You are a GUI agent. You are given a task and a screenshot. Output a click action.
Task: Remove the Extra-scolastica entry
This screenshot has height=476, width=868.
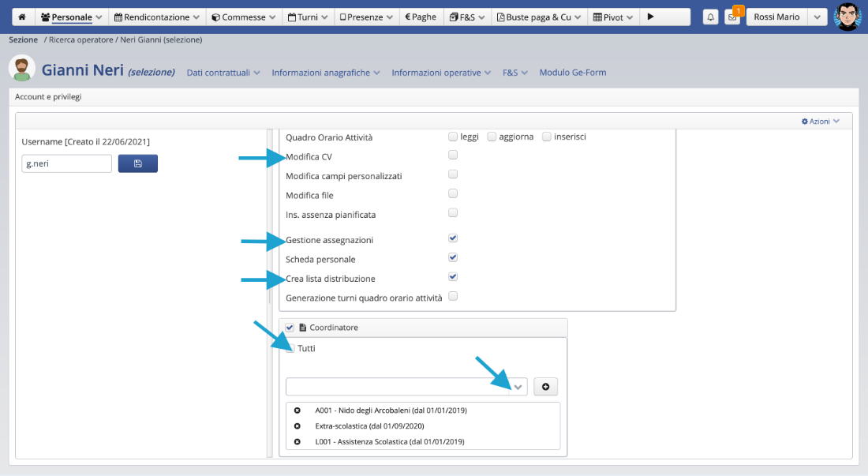[297, 426]
